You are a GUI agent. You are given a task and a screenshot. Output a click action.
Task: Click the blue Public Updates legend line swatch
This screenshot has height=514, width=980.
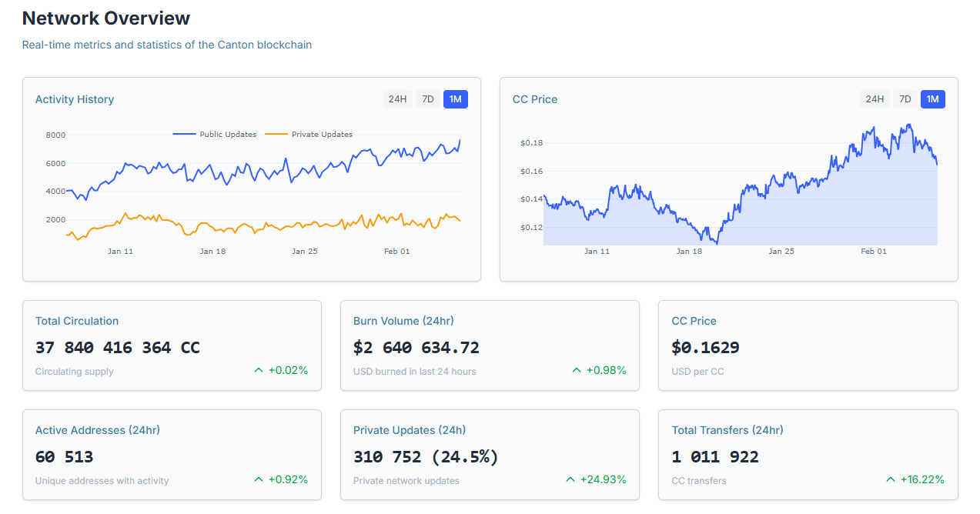tap(185, 135)
